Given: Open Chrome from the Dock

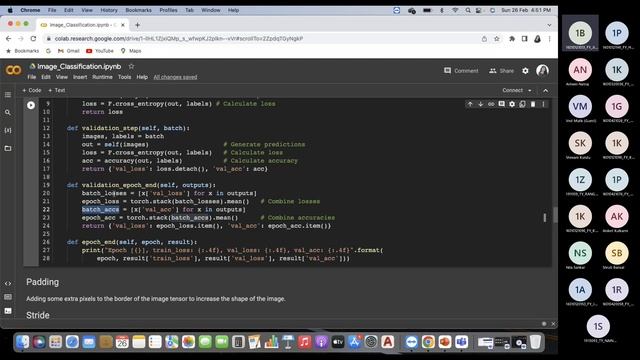Looking at the screenshot, I should coord(428,342).
